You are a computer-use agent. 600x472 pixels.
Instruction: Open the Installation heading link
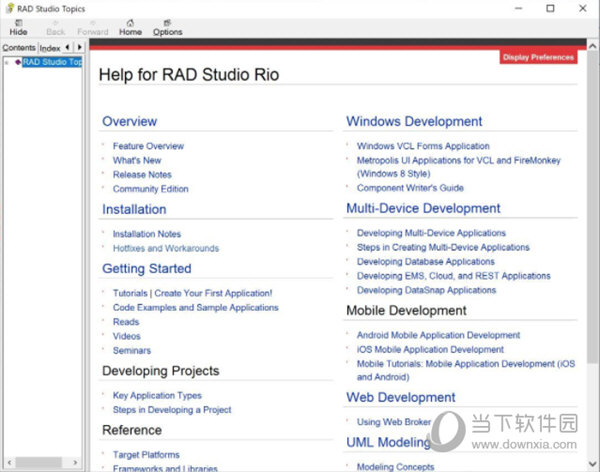(134, 209)
